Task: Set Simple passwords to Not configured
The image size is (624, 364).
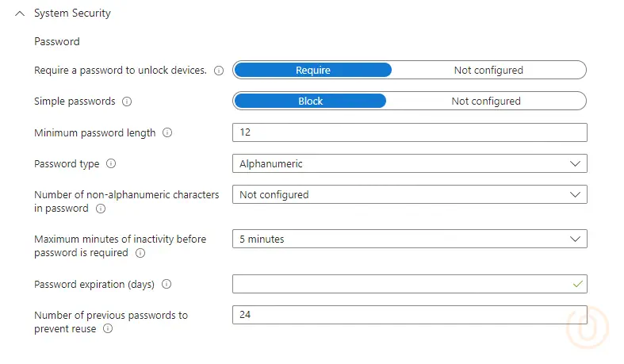Action: pyautogui.click(x=486, y=101)
